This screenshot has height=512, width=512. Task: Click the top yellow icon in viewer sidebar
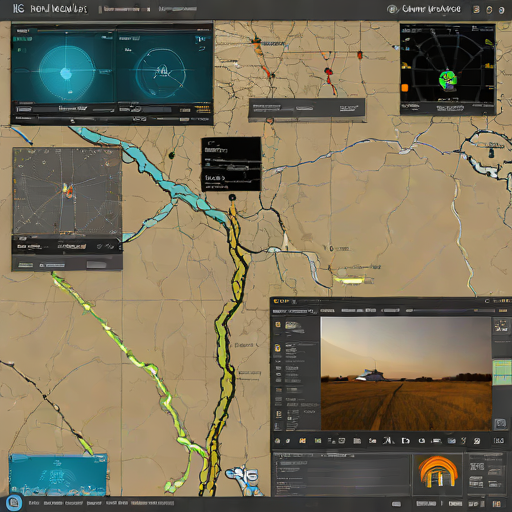(x=278, y=324)
